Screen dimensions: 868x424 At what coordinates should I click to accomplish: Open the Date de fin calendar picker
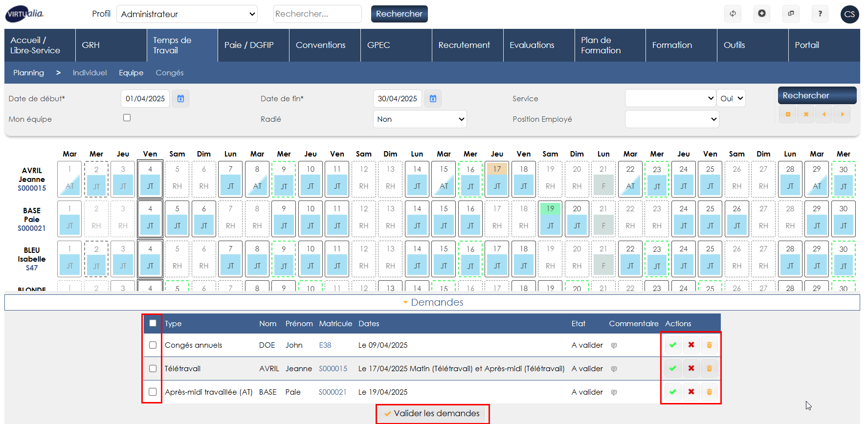click(433, 99)
